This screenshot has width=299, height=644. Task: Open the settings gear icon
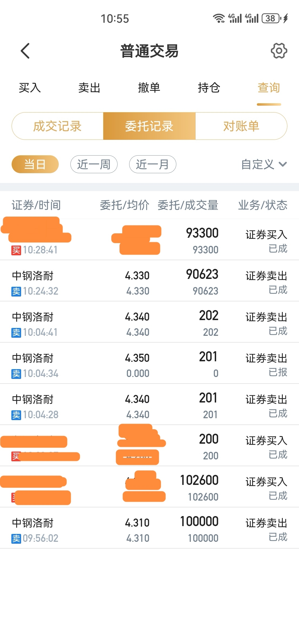[x=279, y=51]
